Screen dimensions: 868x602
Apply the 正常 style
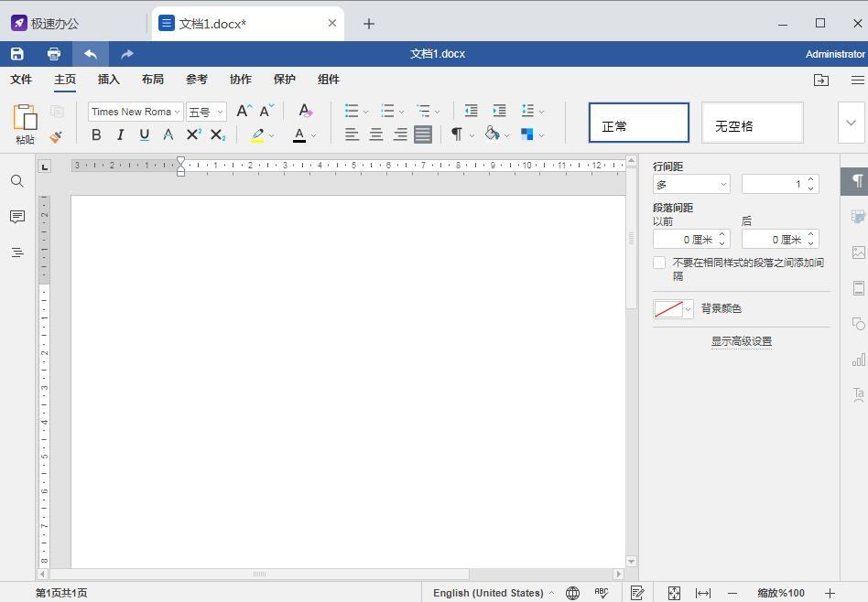(639, 123)
